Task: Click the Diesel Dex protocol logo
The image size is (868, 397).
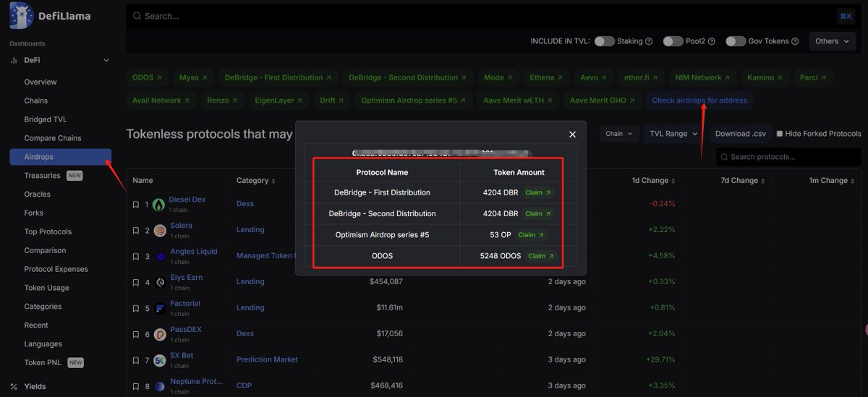Action: pyautogui.click(x=160, y=205)
